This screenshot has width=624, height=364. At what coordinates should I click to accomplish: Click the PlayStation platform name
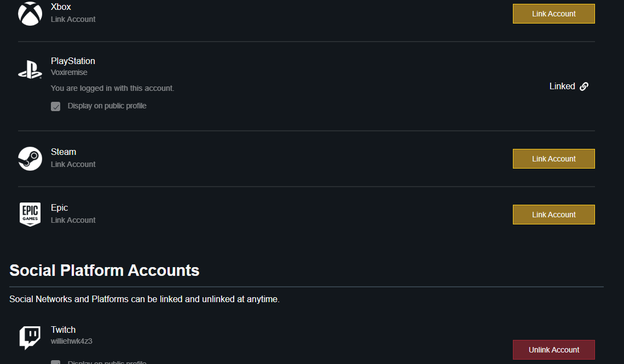(73, 61)
